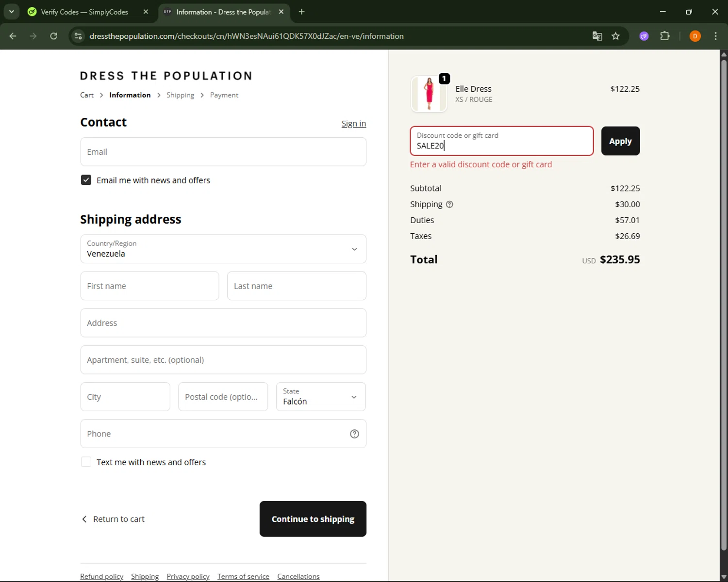Click the page vertical scrollbar
Screen dimensions: 728x582
click(x=724, y=305)
